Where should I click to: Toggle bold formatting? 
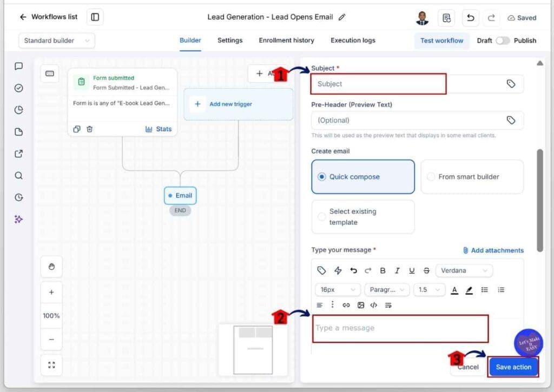(382, 270)
